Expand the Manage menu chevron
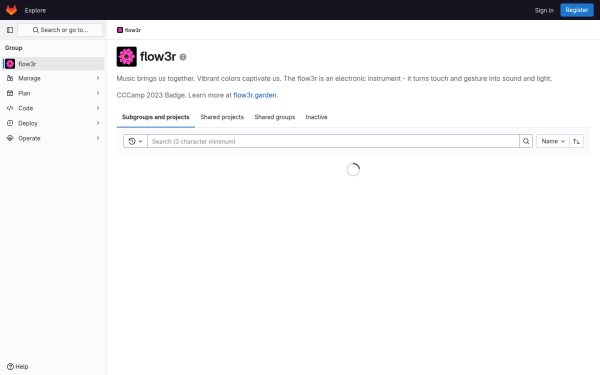 [x=98, y=78]
